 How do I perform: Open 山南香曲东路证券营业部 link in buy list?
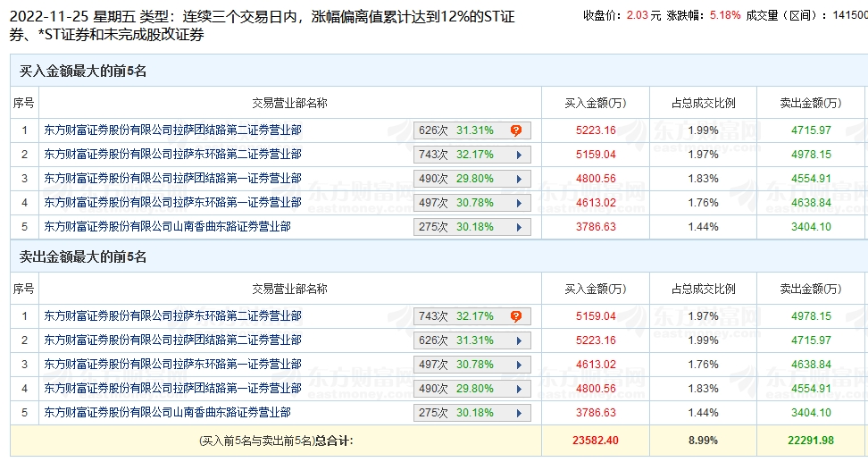coord(167,227)
